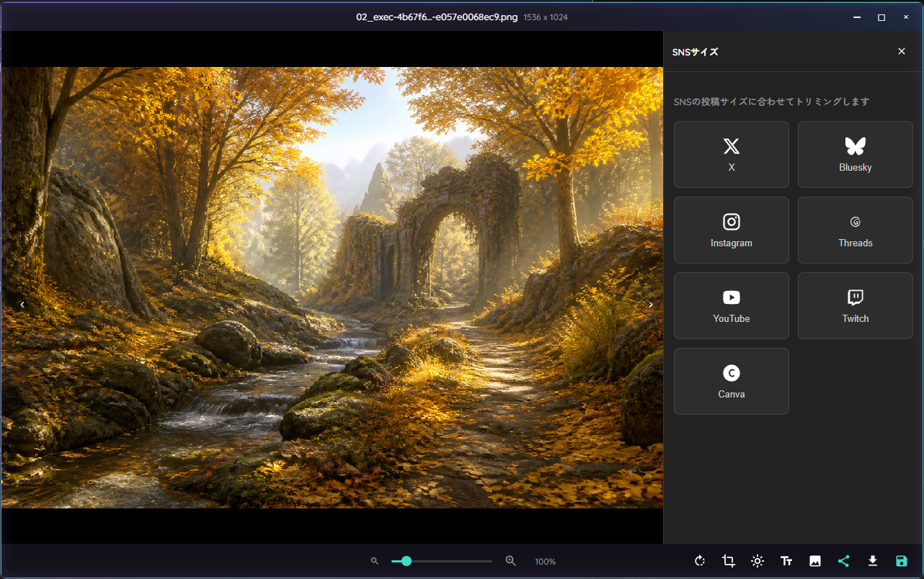Click the zoom slider handle
The width and height of the screenshot is (924, 579).
407,561
